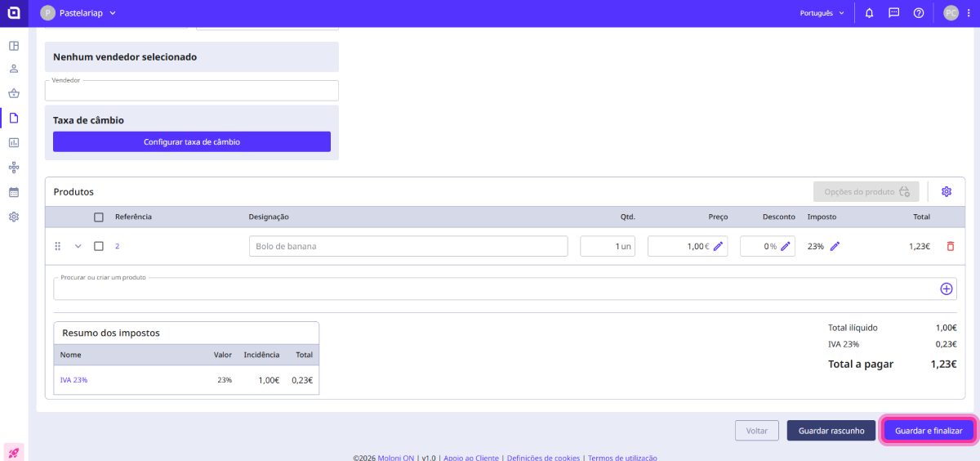Click the plus icon to add product

pyautogui.click(x=947, y=289)
